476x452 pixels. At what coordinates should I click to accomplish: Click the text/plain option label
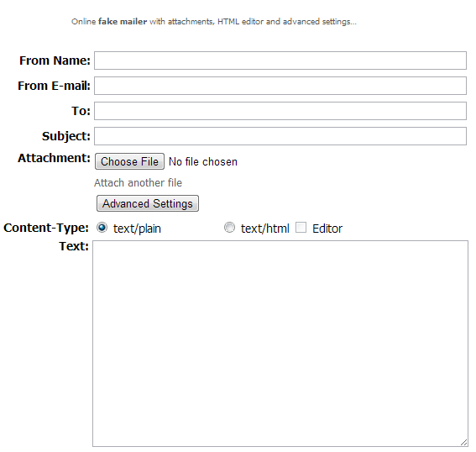coord(137,229)
